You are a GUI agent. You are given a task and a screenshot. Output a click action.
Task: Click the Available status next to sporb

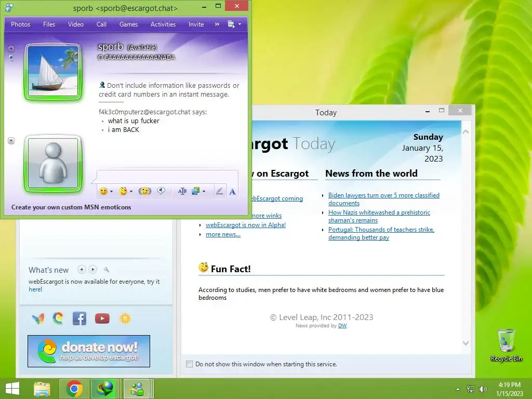(142, 47)
